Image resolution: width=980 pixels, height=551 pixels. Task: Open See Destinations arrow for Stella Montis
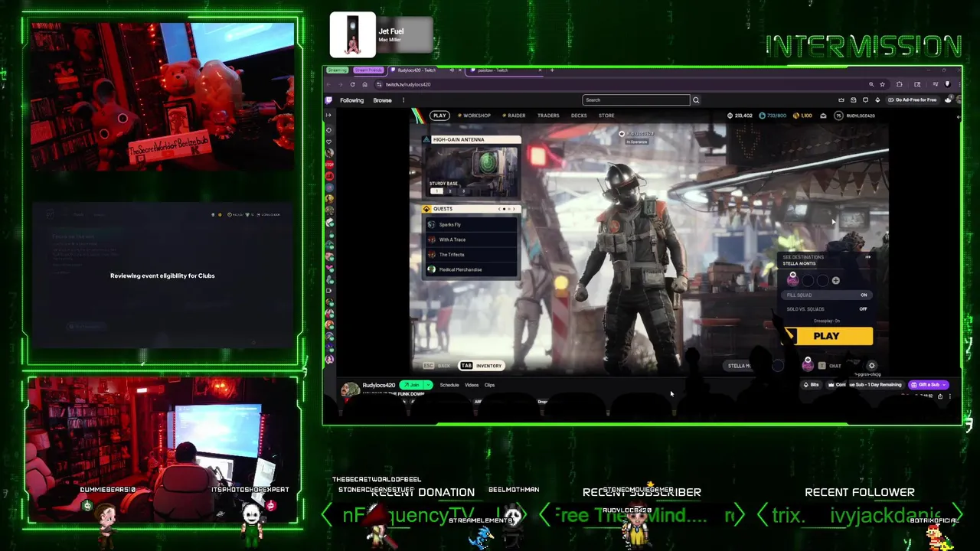(x=867, y=258)
